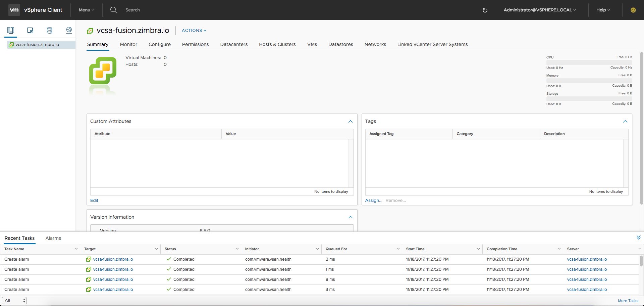Click the Assign... link under Tags
Image resolution: width=644 pixels, height=306 pixels.
tap(374, 201)
